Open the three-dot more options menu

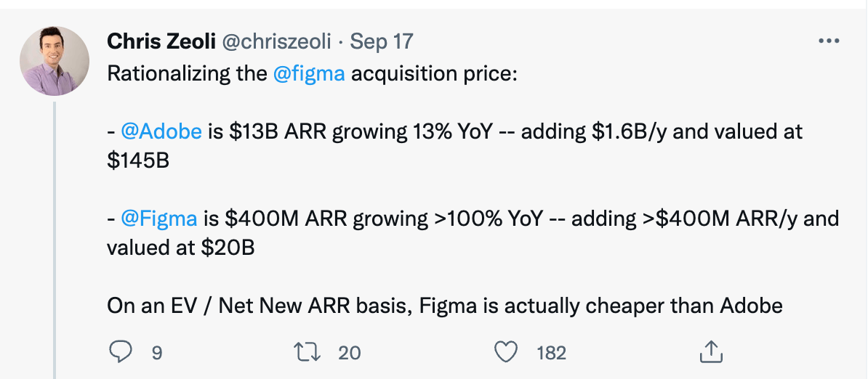(829, 41)
